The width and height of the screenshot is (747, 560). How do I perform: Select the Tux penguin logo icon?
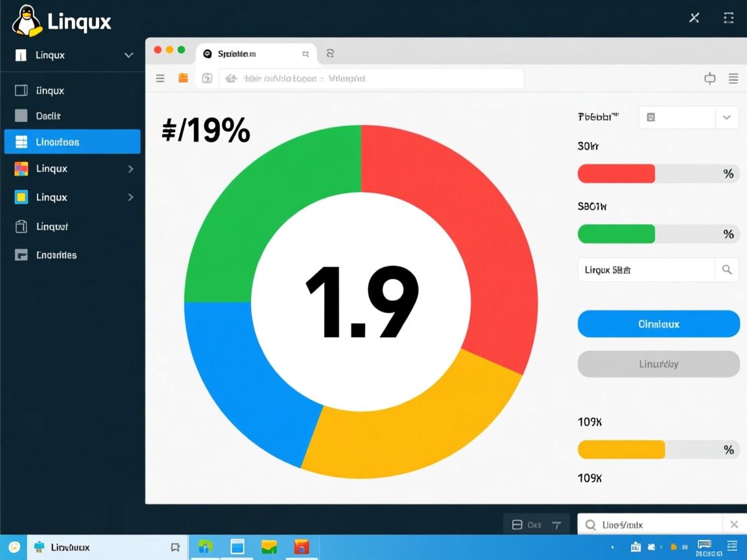(27, 20)
